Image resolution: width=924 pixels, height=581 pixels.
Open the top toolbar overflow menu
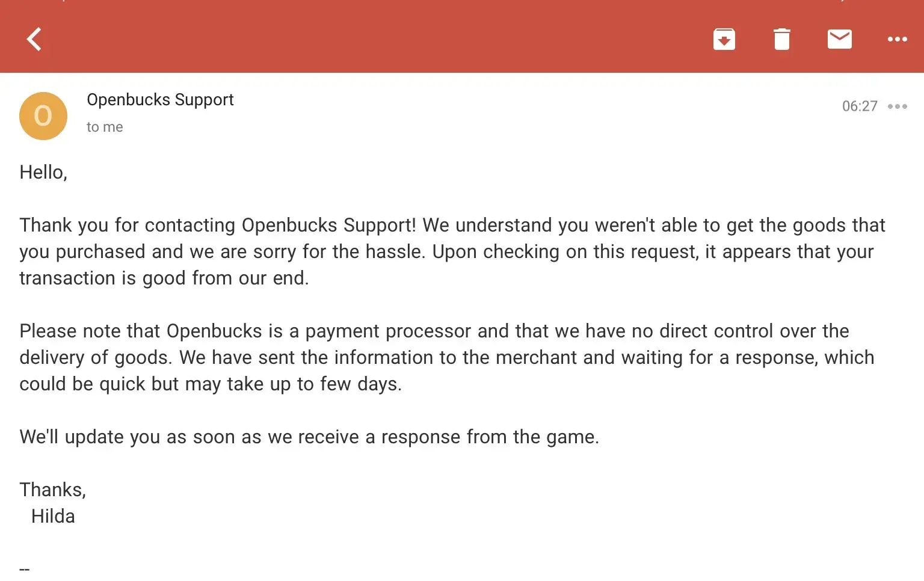click(897, 40)
